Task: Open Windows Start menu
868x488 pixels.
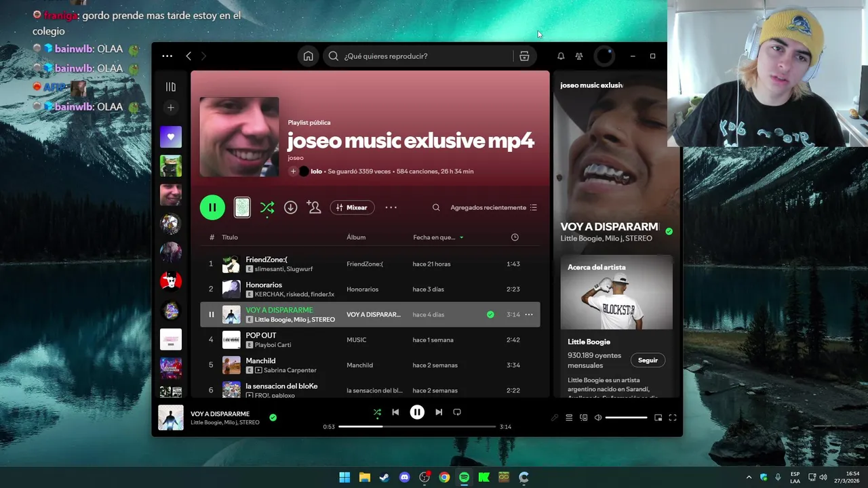Action: pyautogui.click(x=344, y=477)
